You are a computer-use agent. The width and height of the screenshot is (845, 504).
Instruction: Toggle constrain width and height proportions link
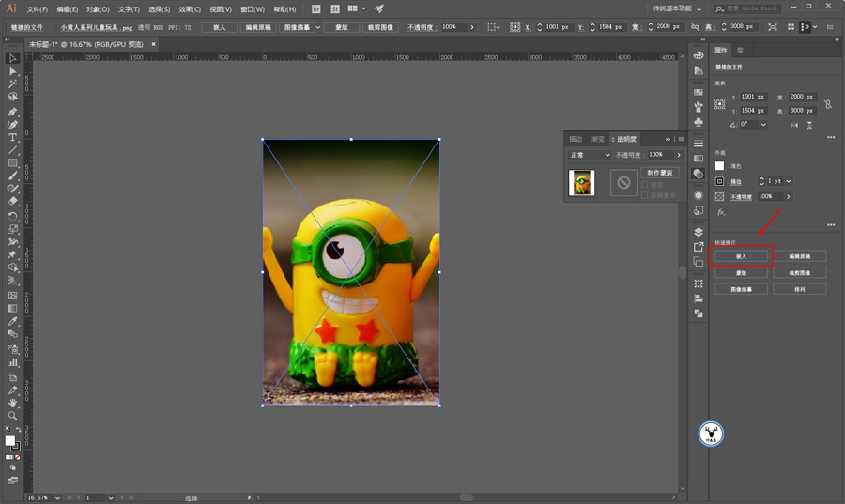point(827,103)
